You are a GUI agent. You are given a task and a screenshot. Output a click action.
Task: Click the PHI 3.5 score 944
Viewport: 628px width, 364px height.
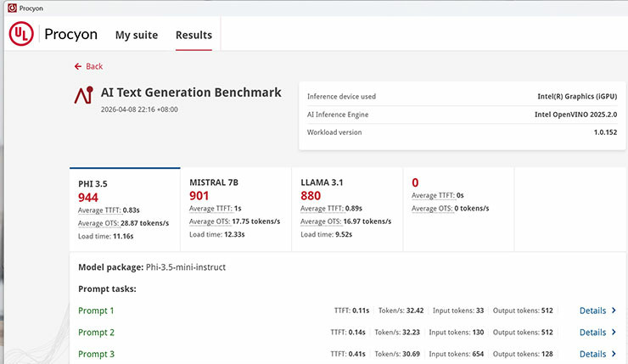88,198
